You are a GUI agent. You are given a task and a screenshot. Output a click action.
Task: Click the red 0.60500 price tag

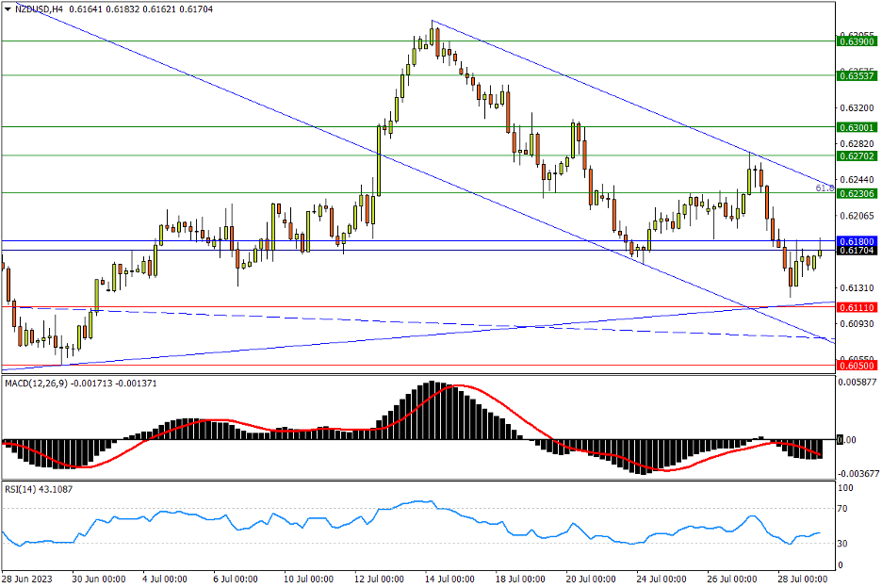(x=857, y=366)
